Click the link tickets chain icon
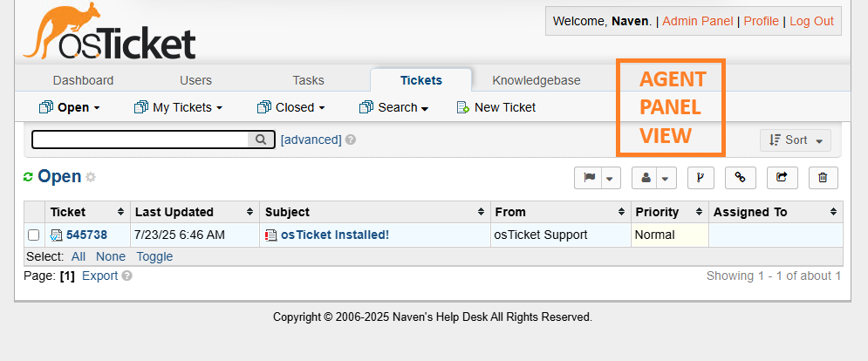The width and height of the screenshot is (868, 361). tap(740, 178)
